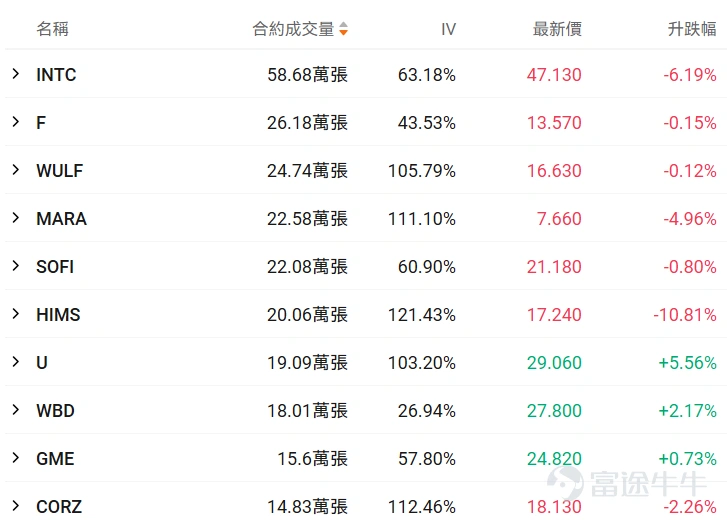This screenshot has height=520, width=727.
Task: Expand the WULF row chevron
Action: pyautogui.click(x=16, y=170)
